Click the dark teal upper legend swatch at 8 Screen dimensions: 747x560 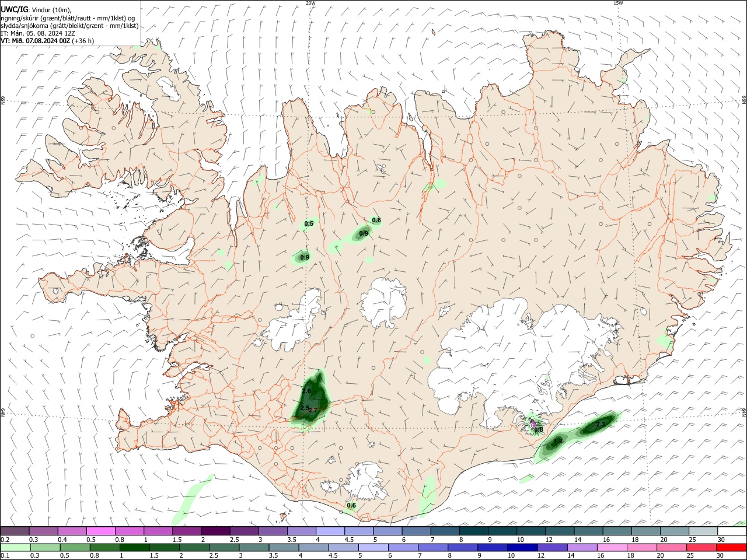[473, 531]
